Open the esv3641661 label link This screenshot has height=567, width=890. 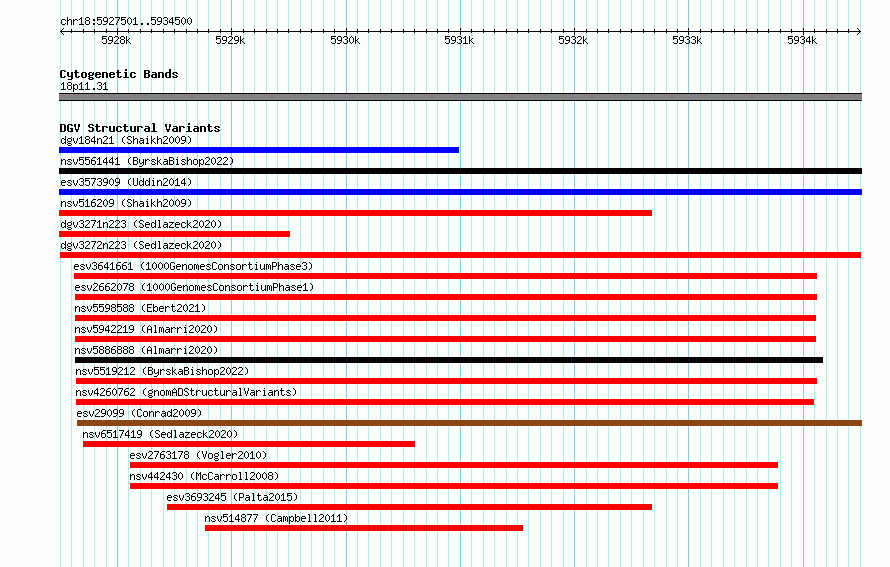pos(193,266)
